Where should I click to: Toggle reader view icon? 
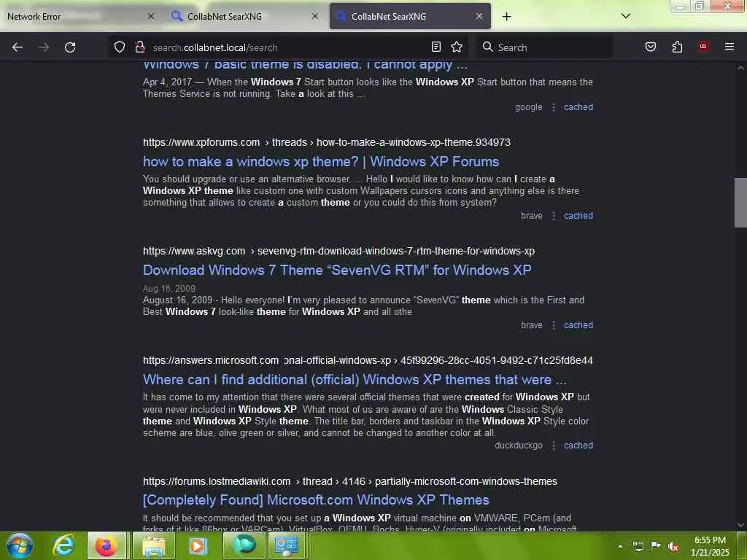click(x=436, y=47)
